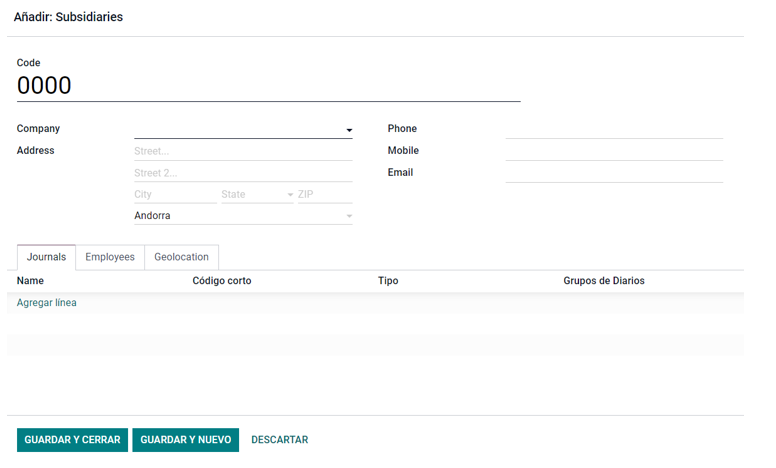
Task: Click the Descartar button
Action: 280,440
